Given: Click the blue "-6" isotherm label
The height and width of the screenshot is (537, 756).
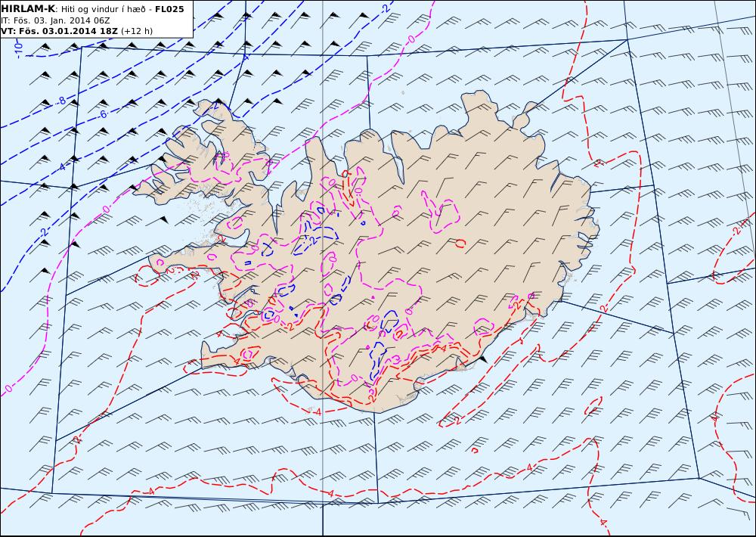Looking at the screenshot, I should tap(102, 114).
